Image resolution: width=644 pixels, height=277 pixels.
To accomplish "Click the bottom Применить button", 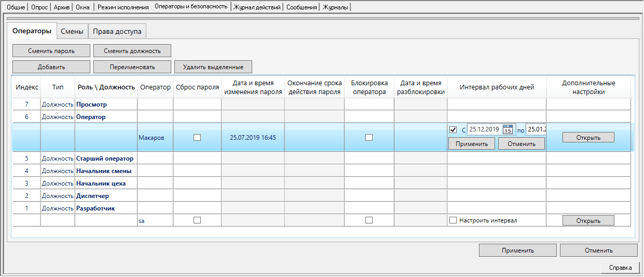I will pos(518,250).
